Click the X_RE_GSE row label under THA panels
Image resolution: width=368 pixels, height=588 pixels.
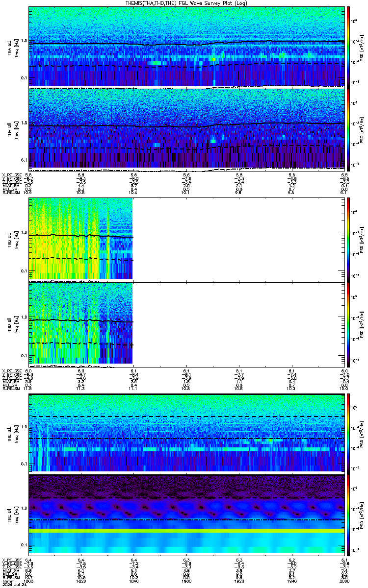(x=12, y=175)
